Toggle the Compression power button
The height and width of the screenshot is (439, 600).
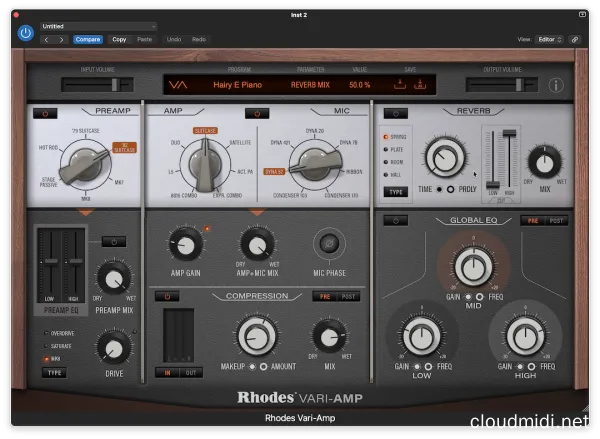167,296
